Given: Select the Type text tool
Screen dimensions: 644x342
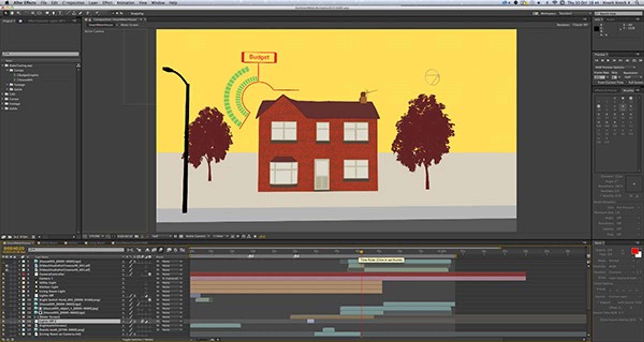Looking at the screenshot, I should (61, 13).
